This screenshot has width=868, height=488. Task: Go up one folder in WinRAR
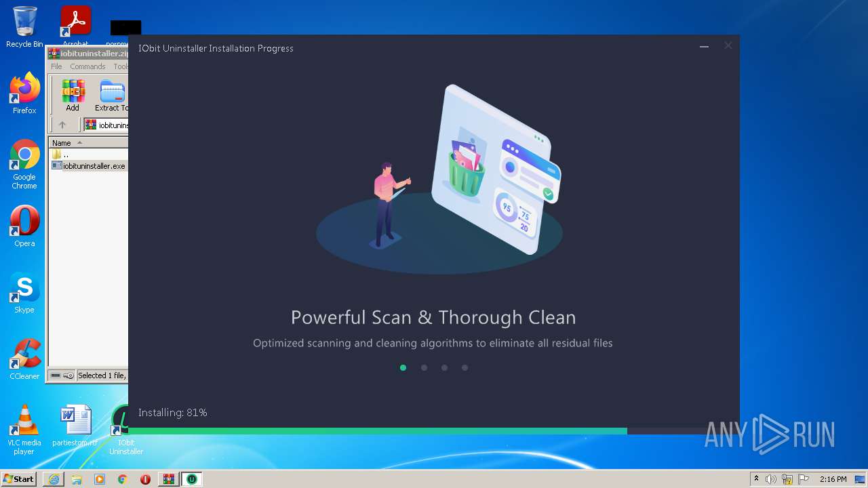[x=62, y=125]
